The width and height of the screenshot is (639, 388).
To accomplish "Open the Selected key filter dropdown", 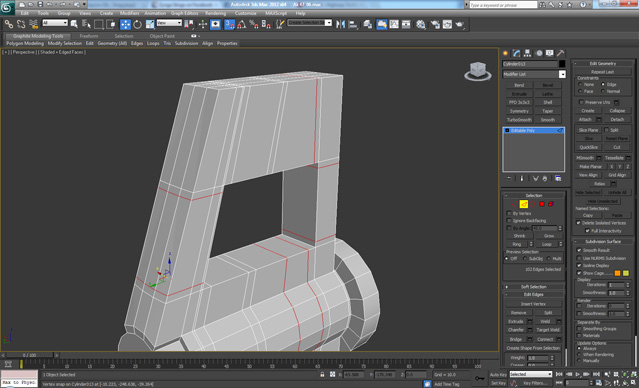I will pos(531,374).
